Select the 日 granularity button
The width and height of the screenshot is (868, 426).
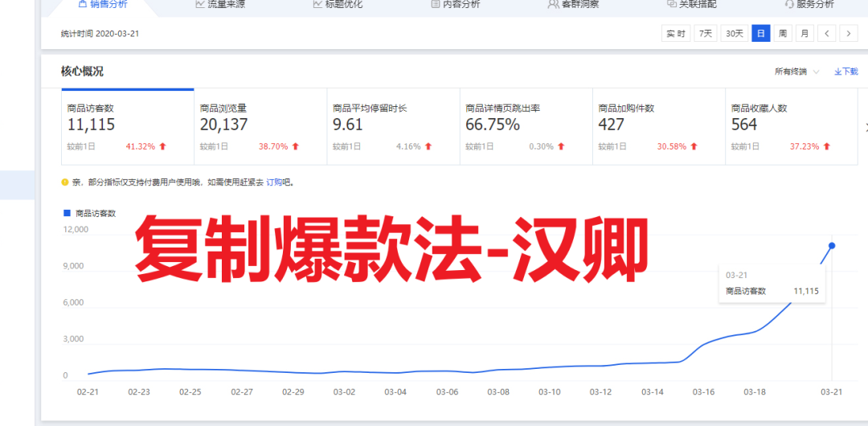pyautogui.click(x=760, y=33)
